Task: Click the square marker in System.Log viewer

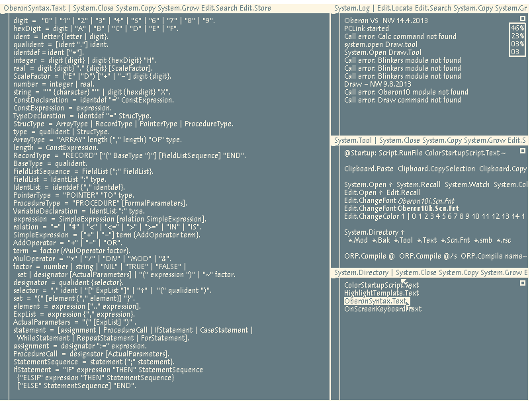Action: pos(522,20)
